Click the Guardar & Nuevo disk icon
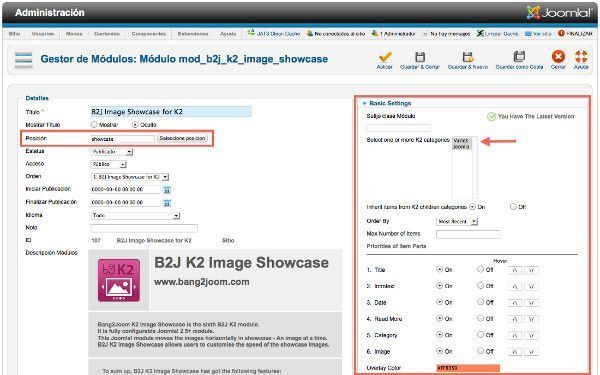 coord(468,57)
